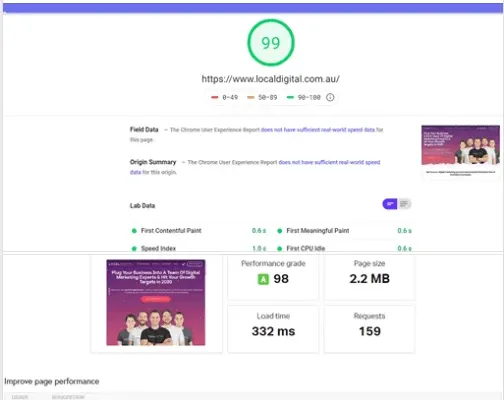Open the localdigital.com.au URL text
This screenshot has height=400, width=504.
coord(271,79)
